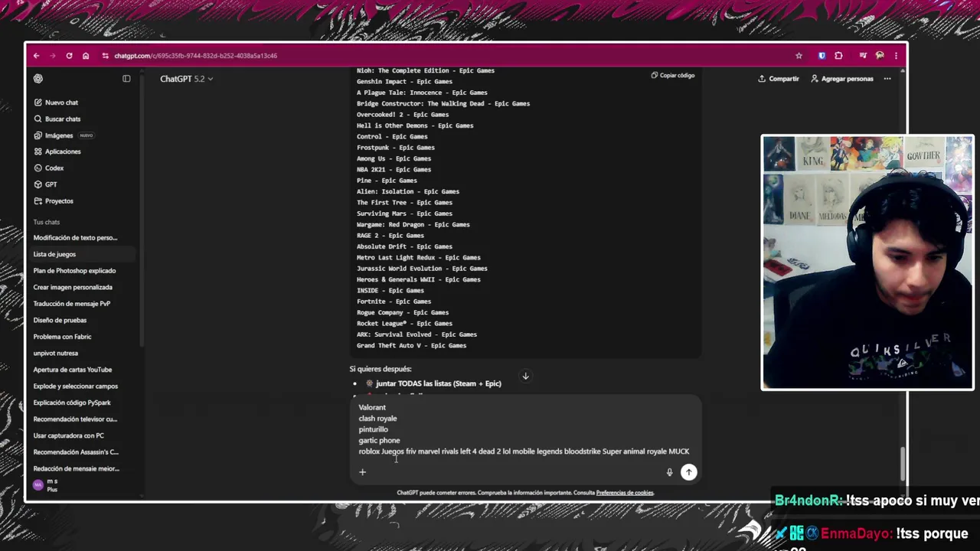
Task: Send the message with the up-arrow button
Action: [689, 472]
